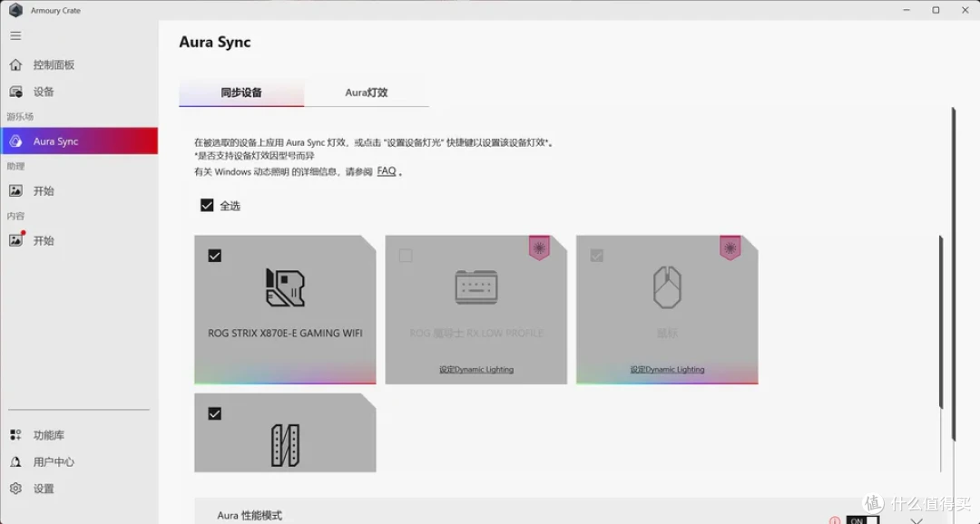980x524 pixels.
Task: Uncheck the ROG STRIX X870E-E GAMING WIFI checkbox
Action: click(x=214, y=256)
